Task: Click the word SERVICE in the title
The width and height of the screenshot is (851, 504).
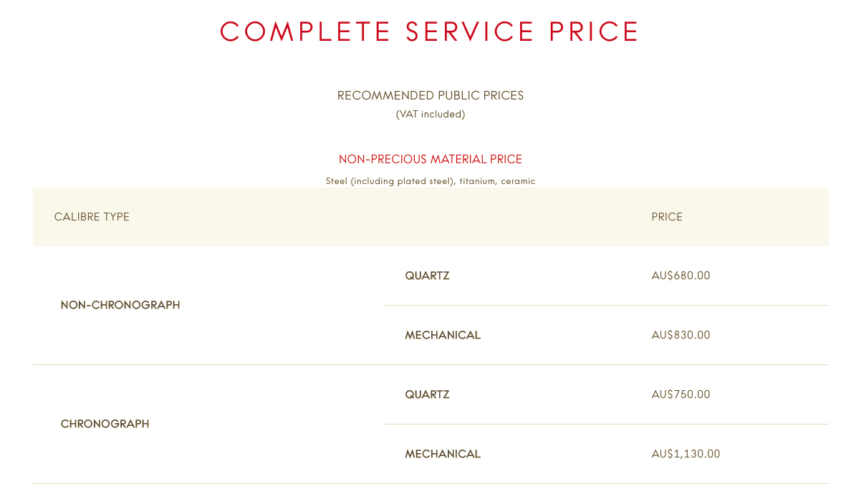Action: click(470, 31)
